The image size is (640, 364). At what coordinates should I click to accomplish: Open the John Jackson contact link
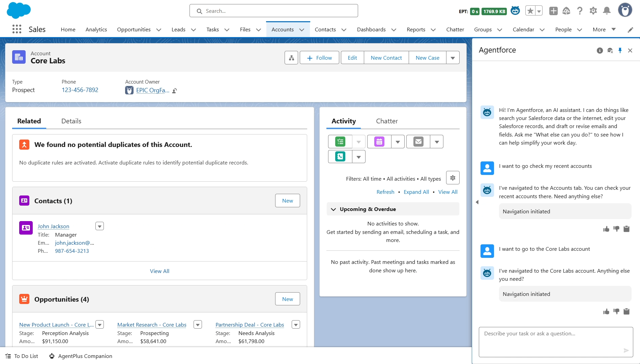click(x=53, y=226)
